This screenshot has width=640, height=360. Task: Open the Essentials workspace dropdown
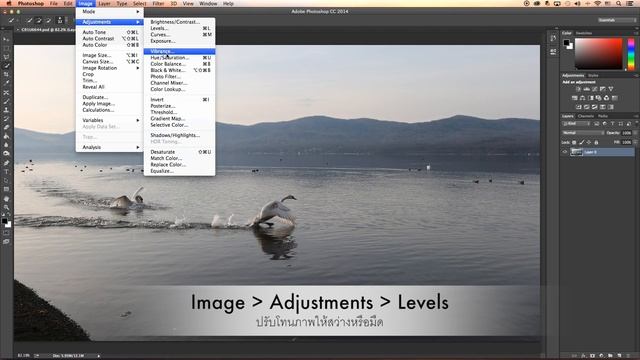[x=616, y=20]
